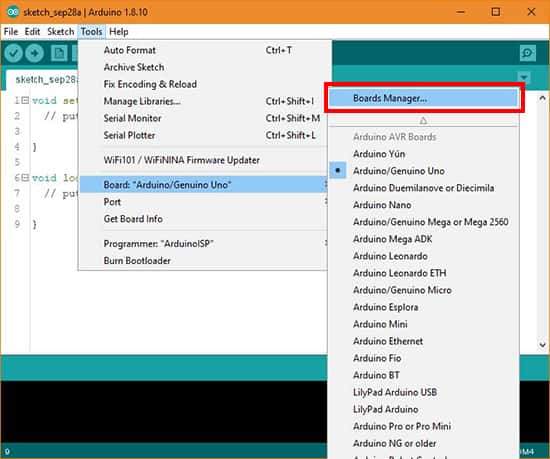Select Arduino Leonardo ETH board
This screenshot has height=459, width=550.
point(423,273)
